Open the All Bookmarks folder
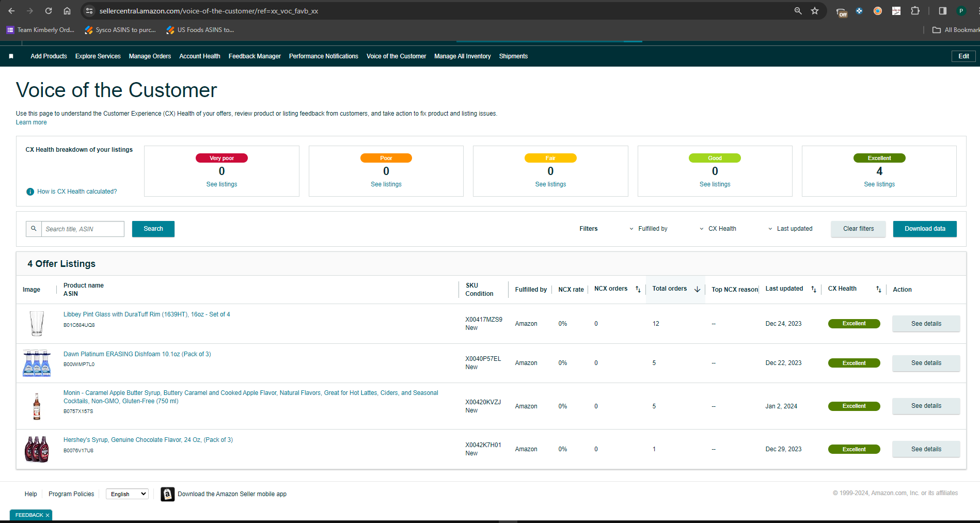The width and height of the screenshot is (980, 523). [956, 30]
